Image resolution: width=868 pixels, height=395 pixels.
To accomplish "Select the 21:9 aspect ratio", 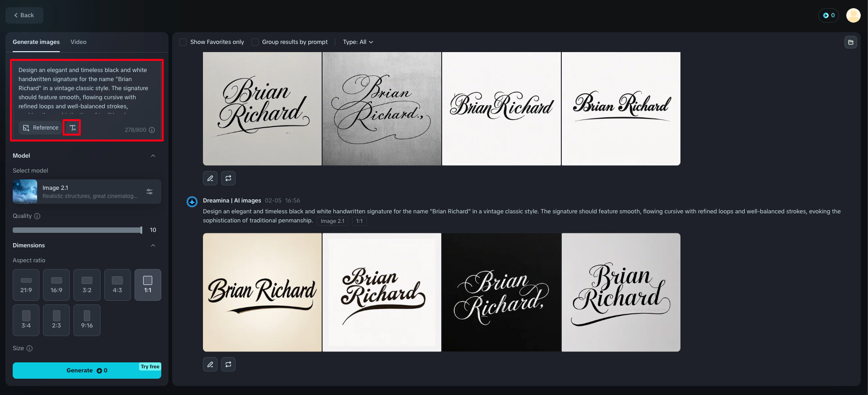I will point(26,285).
